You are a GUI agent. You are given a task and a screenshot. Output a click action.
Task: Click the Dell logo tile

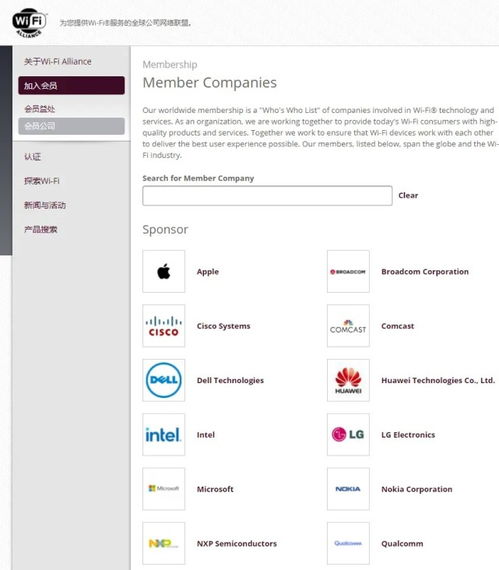164,380
